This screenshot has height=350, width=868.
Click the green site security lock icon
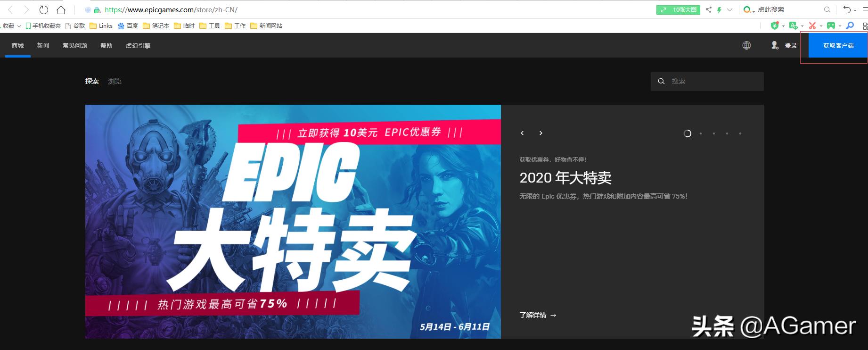pos(97,10)
